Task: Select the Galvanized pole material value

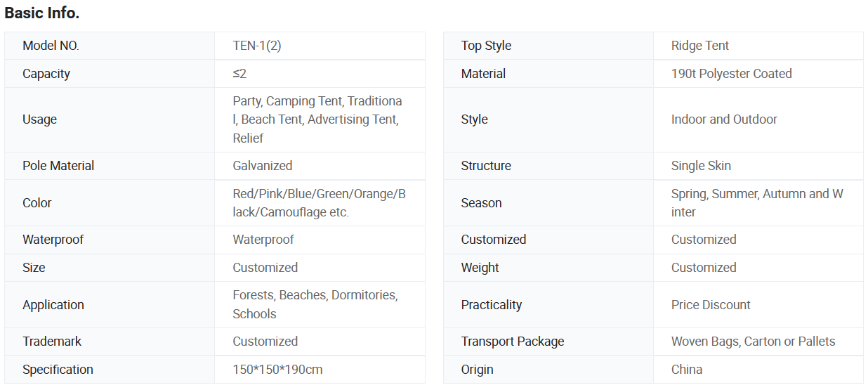Action: (x=263, y=166)
